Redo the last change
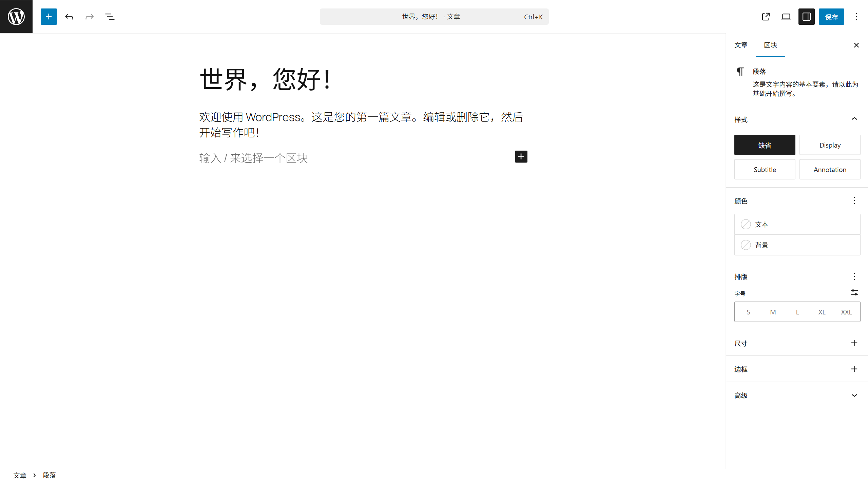This screenshot has width=868, height=481. pos(89,16)
